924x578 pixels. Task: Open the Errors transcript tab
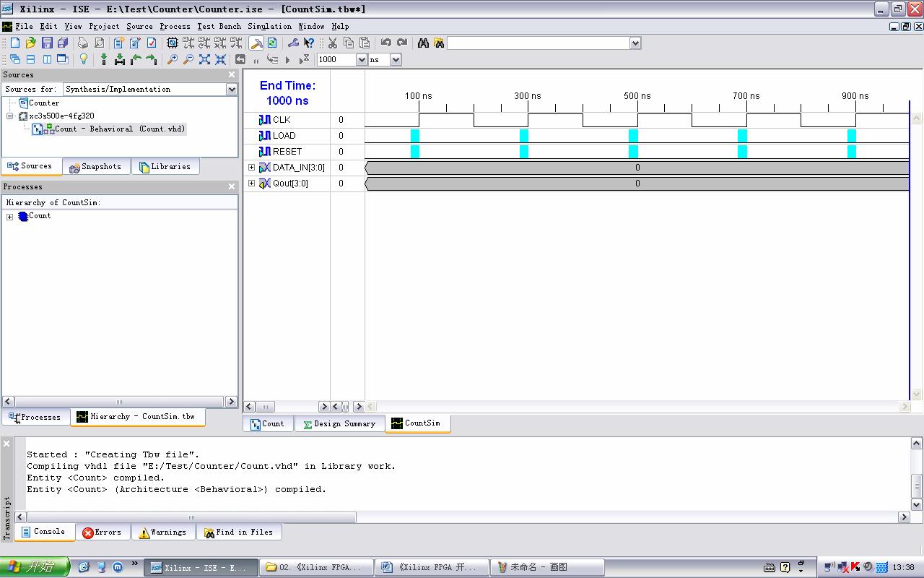tap(102, 532)
